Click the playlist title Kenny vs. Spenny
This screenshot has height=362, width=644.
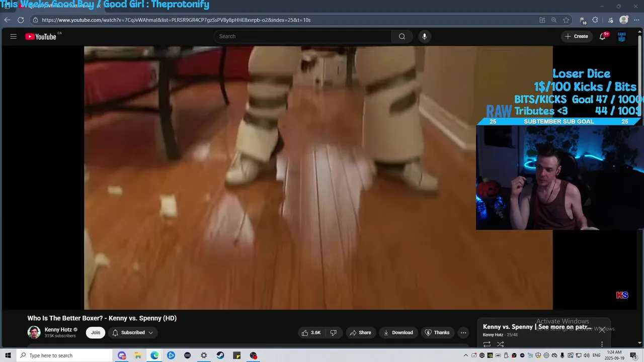[x=537, y=327]
